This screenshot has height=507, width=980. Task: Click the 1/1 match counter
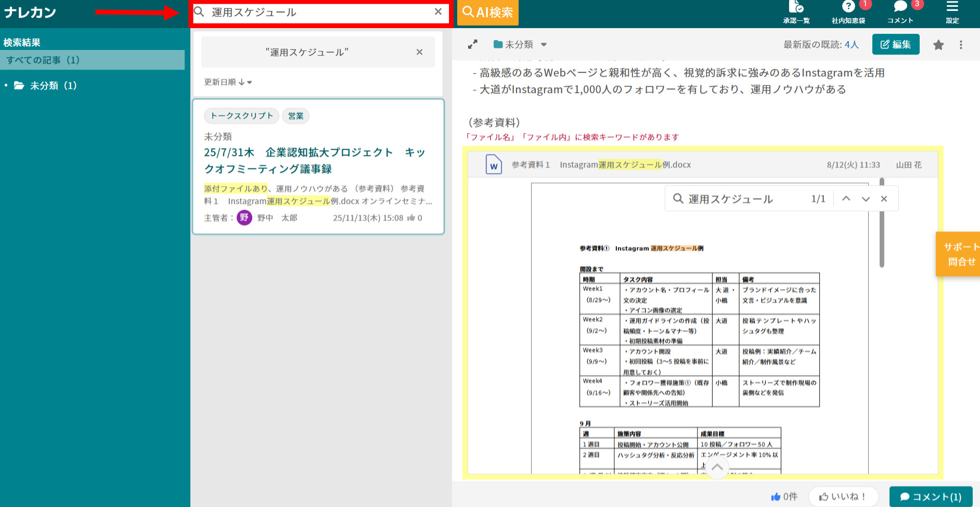tap(818, 199)
